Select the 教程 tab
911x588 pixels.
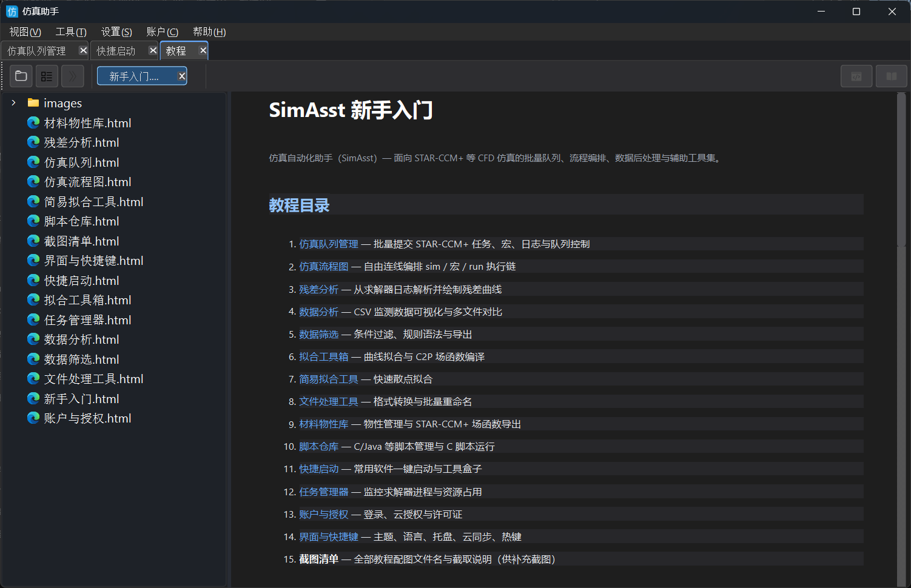[184, 51]
